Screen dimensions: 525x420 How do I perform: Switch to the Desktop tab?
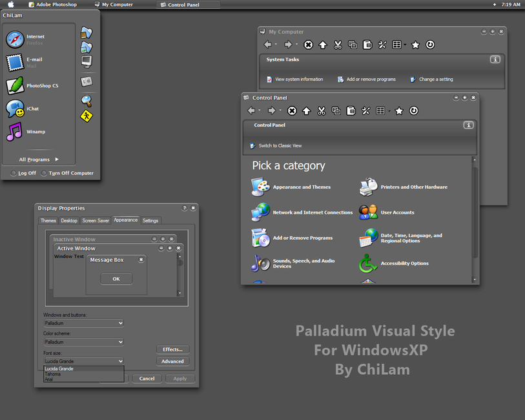pyautogui.click(x=69, y=220)
